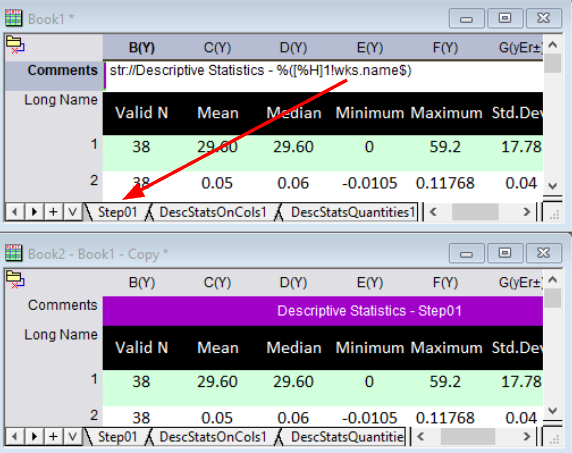Switch to DescStatsQuantities tab in Book2
The width and height of the screenshot is (572, 453).
345,437
